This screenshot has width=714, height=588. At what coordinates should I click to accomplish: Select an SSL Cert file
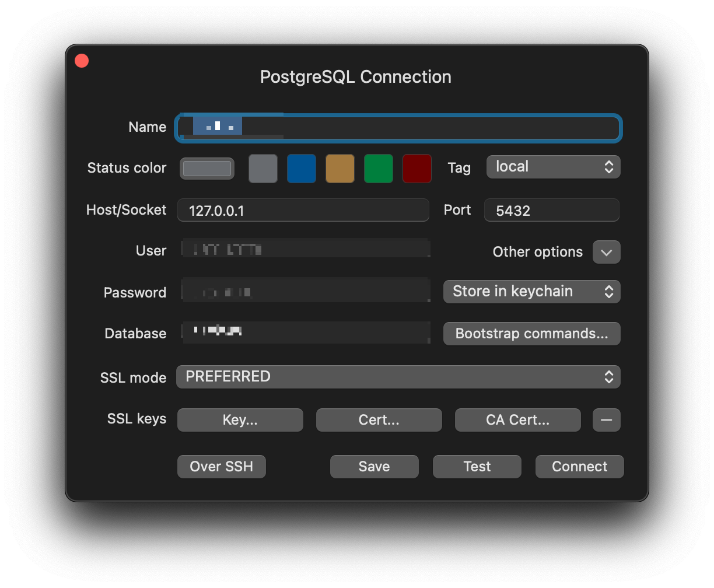click(x=379, y=420)
